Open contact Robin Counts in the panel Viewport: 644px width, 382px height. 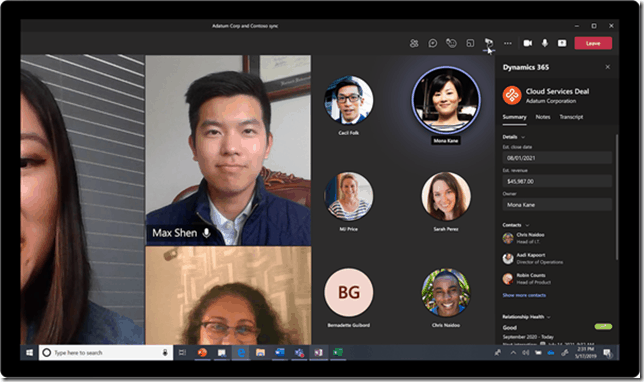(527, 278)
